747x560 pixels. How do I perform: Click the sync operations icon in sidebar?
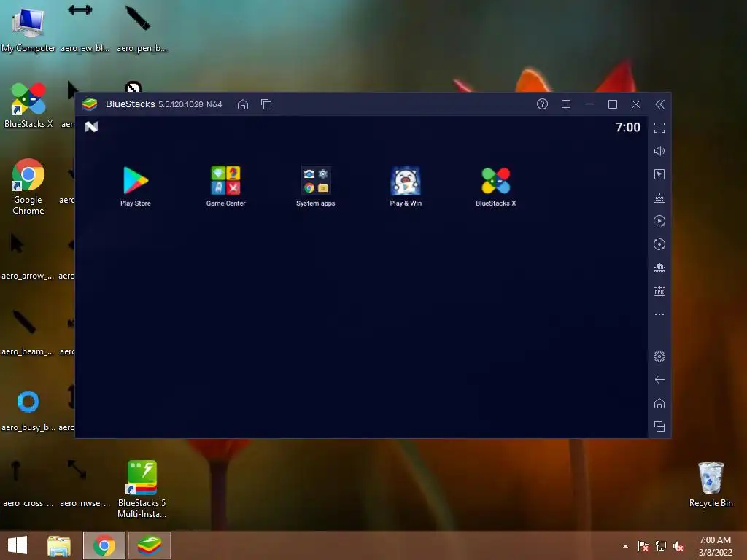point(659,221)
